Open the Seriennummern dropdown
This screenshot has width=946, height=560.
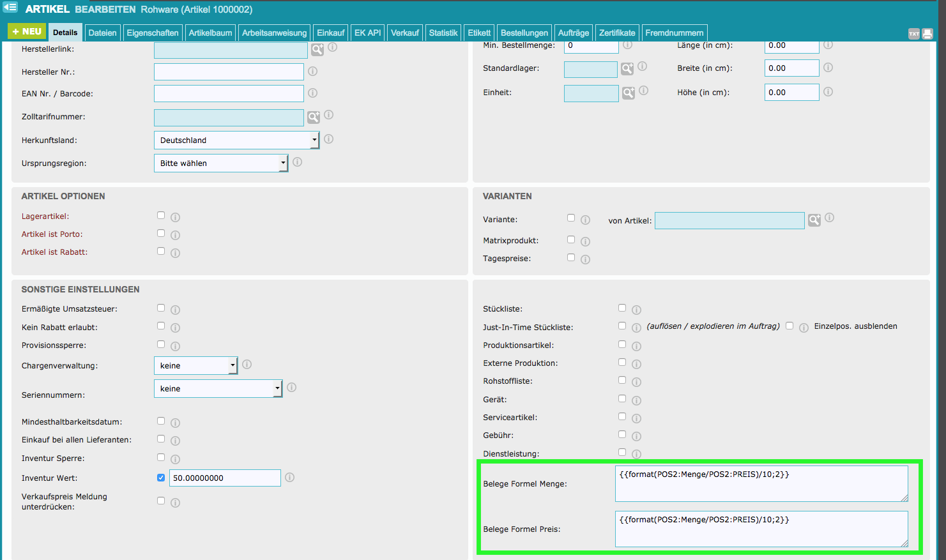click(x=218, y=389)
